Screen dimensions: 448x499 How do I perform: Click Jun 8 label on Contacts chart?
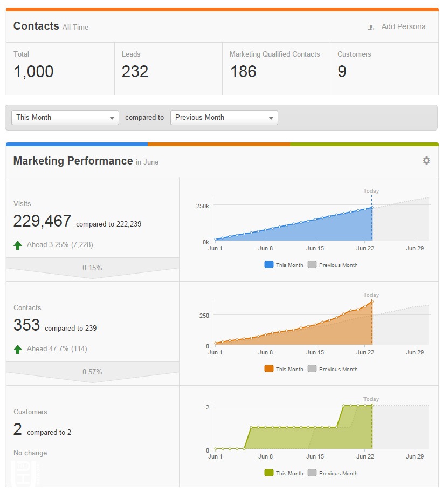click(265, 352)
